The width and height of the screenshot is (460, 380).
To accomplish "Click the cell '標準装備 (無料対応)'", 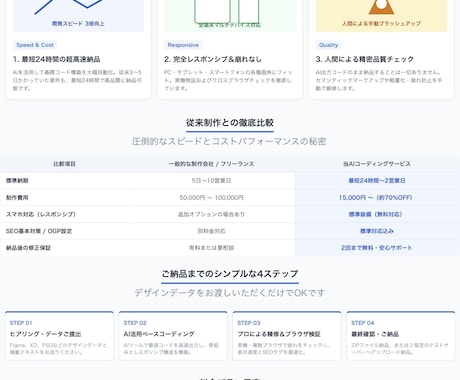I will pyautogui.click(x=375, y=214).
